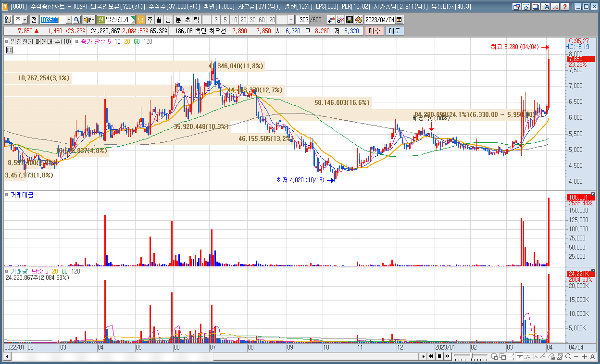Expand the stock code 103590 dropdown arrow
Screen dimensions: 600x364
(69, 20)
